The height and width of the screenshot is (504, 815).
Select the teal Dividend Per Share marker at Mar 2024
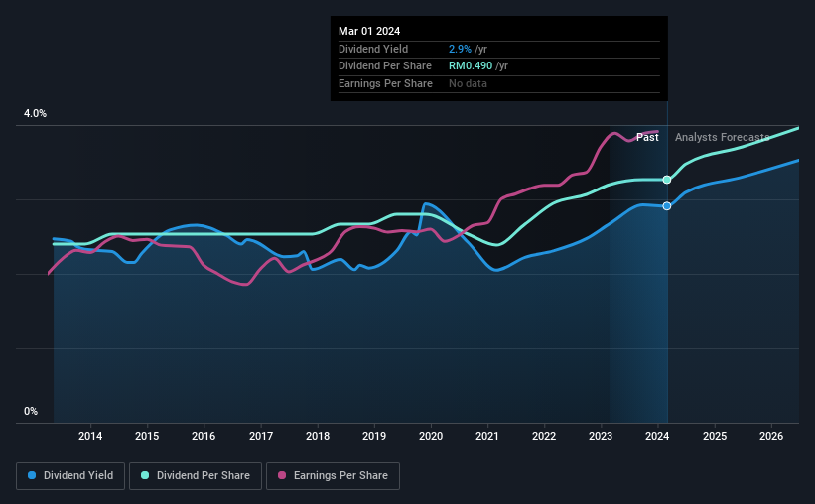tap(667, 180)
